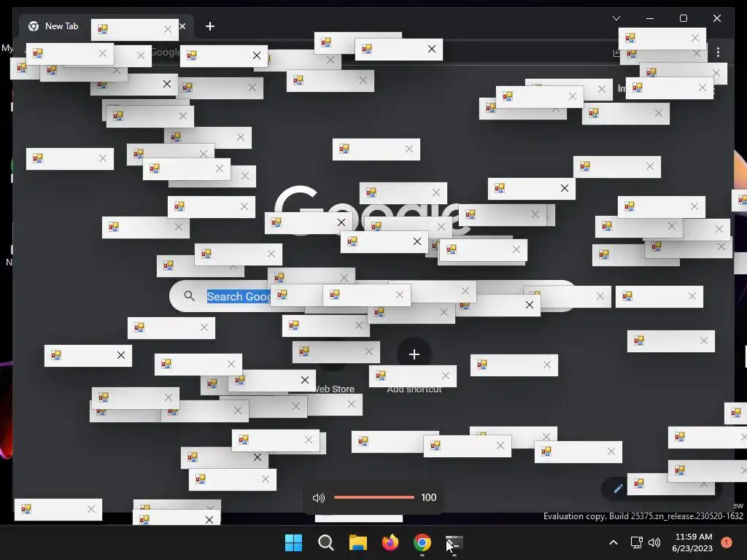Open the tray volume speaker icon
The width and height of the screenshot is (747, 560).
coord(654,542)
